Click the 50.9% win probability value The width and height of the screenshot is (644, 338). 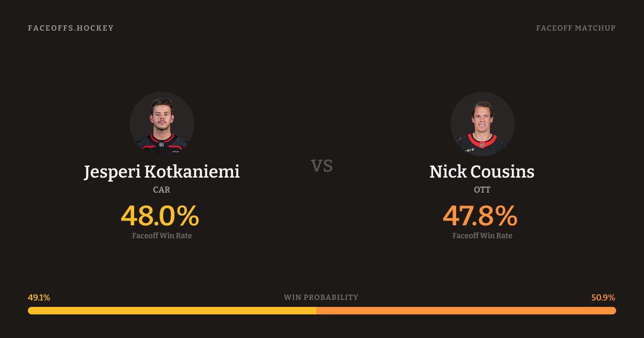[603, 298]
